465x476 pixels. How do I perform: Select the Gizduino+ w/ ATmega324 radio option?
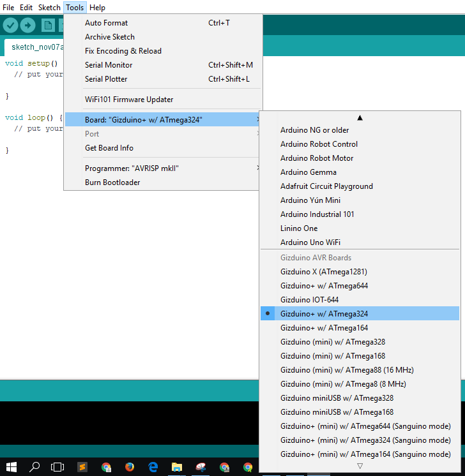[x=360, y=313]
